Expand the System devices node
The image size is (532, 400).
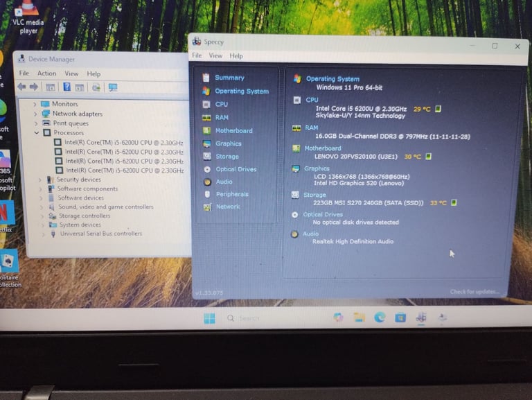43,225
